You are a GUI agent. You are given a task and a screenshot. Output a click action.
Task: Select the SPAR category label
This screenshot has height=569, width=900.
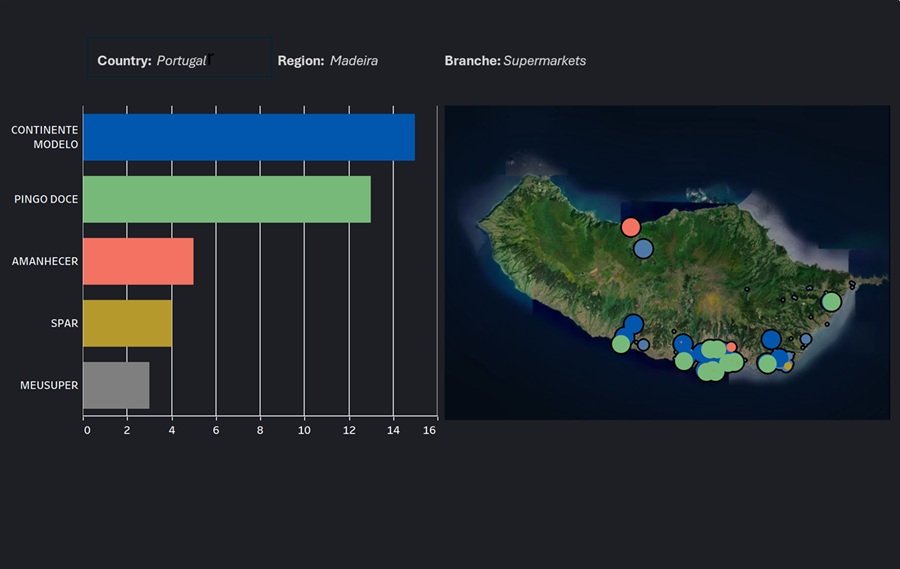pos(64,323)
